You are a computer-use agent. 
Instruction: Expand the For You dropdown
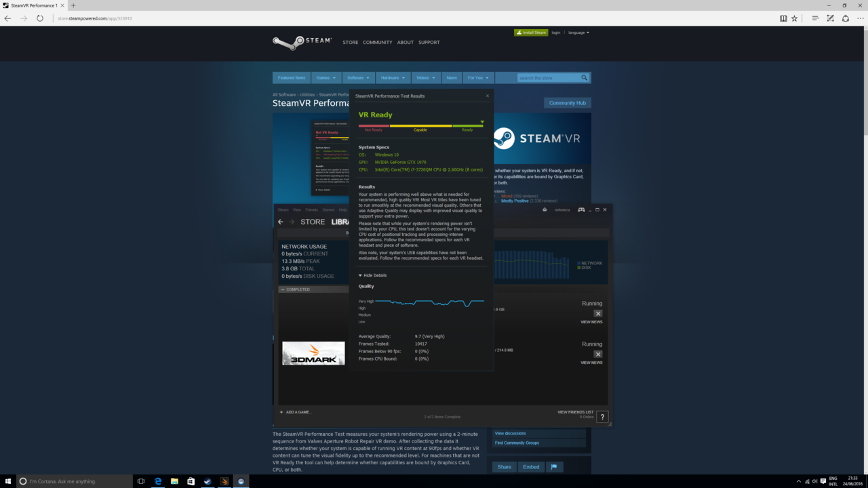[x=478, y=78]
